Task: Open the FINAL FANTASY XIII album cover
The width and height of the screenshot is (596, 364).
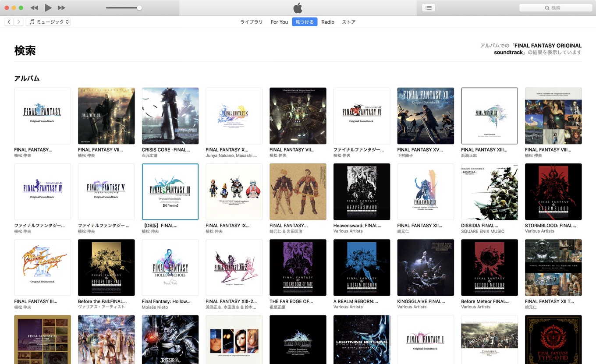Action: [490, 116]
